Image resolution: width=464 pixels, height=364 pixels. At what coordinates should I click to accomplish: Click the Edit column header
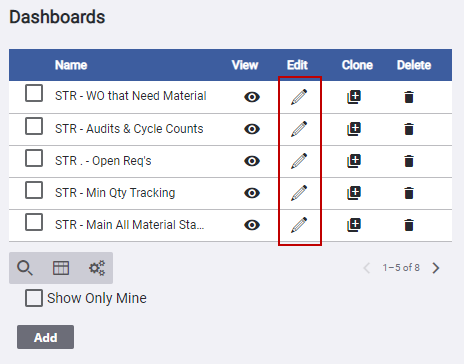[x=297, y=65]
